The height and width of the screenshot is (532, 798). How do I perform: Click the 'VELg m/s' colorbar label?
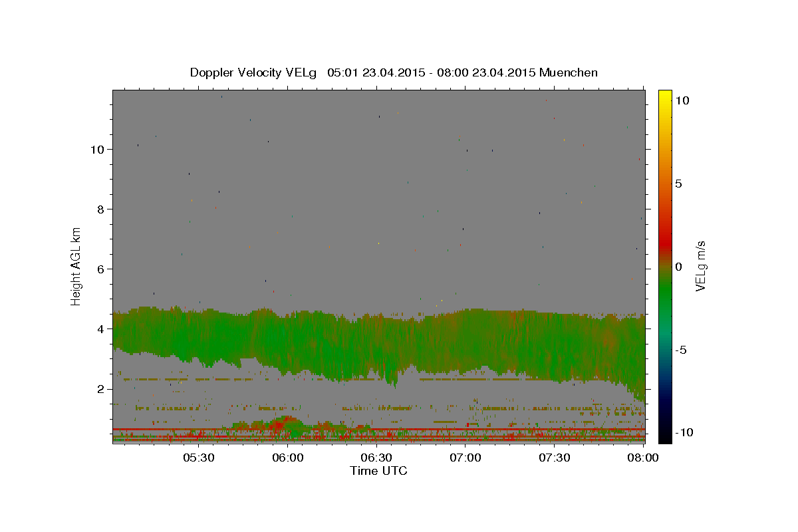(x=700, y=266)
